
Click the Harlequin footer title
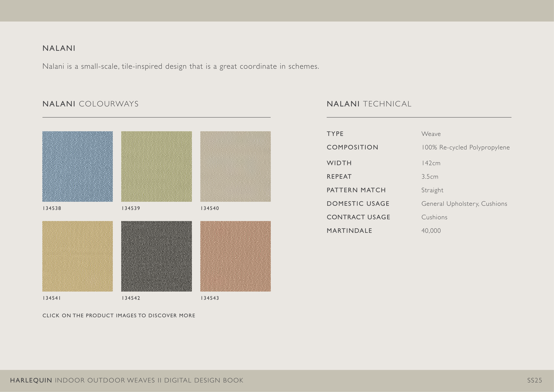[127, 380]
